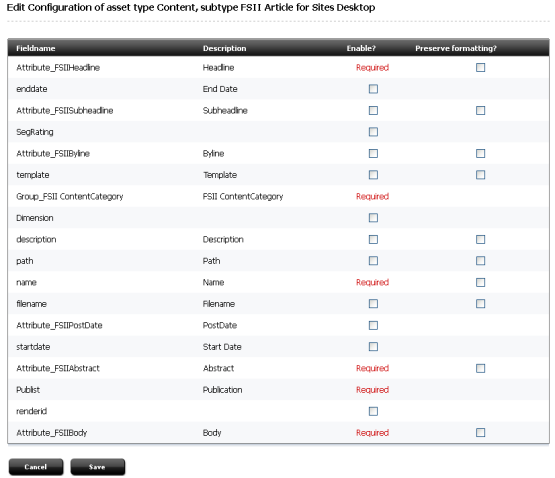Check Enable for description field
The image size is (555, 478).
373,239
